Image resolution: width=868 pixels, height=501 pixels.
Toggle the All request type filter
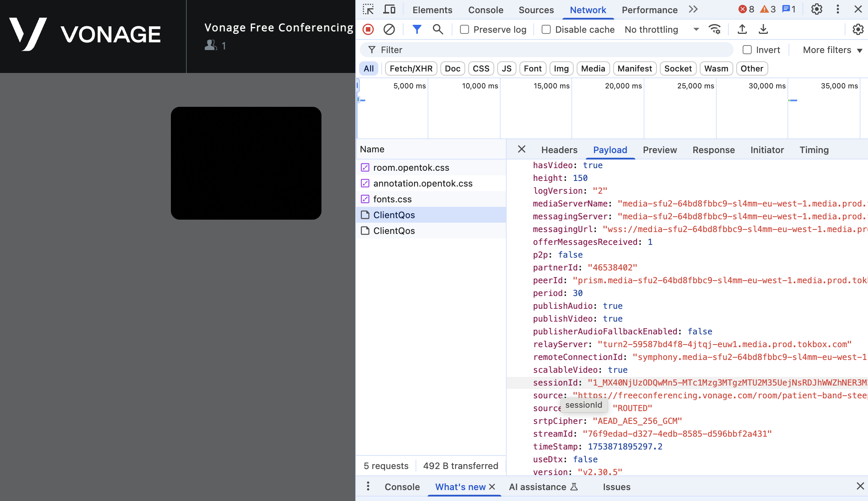click(x=369, y=68)
